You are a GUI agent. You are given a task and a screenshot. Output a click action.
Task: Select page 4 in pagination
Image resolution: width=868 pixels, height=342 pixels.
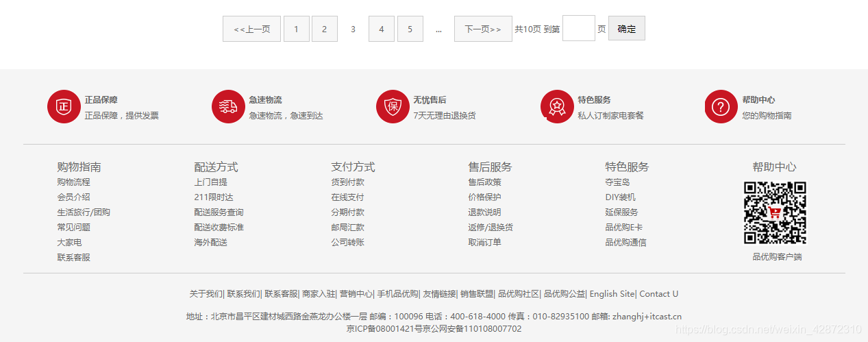pyautogui.click(x=382, y=29)
